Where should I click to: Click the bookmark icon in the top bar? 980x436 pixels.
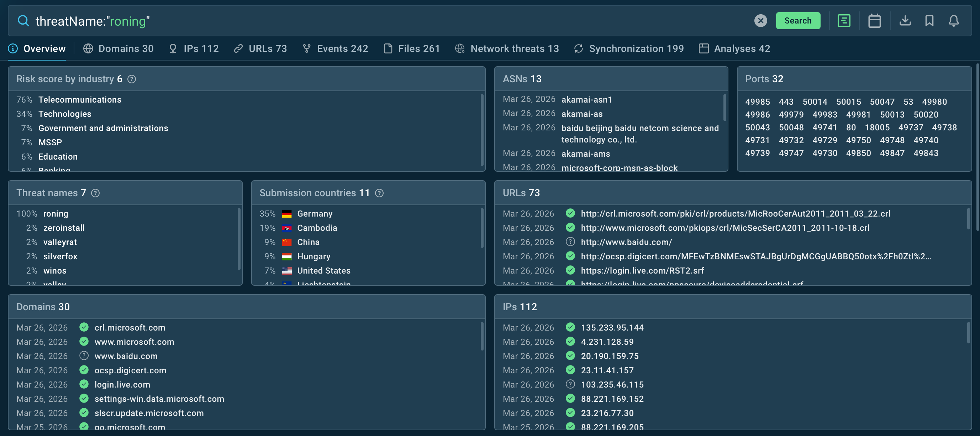(x=929, y=21)
